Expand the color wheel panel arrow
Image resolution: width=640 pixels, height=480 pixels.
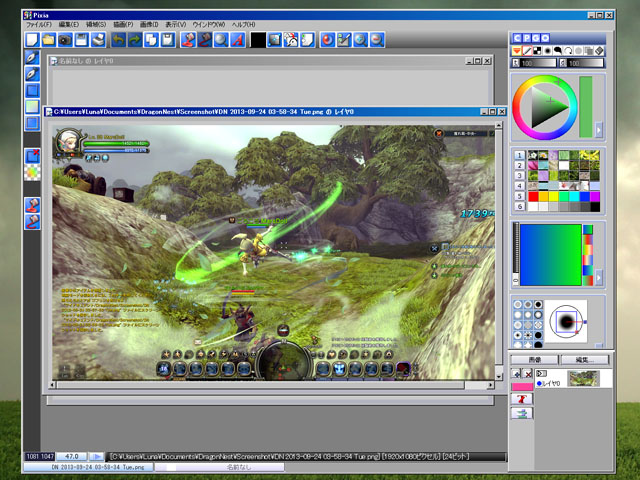tap(599, 130)
